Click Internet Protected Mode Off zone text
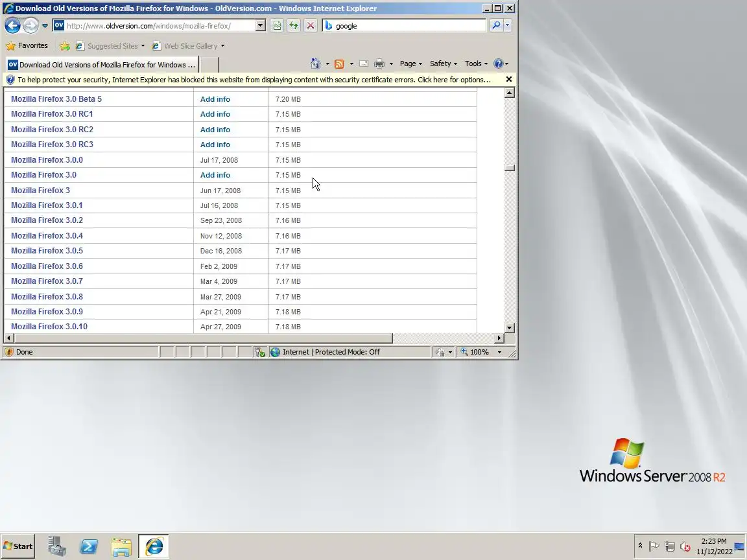This screenshot has height=560, width=747. coord(331,352)
